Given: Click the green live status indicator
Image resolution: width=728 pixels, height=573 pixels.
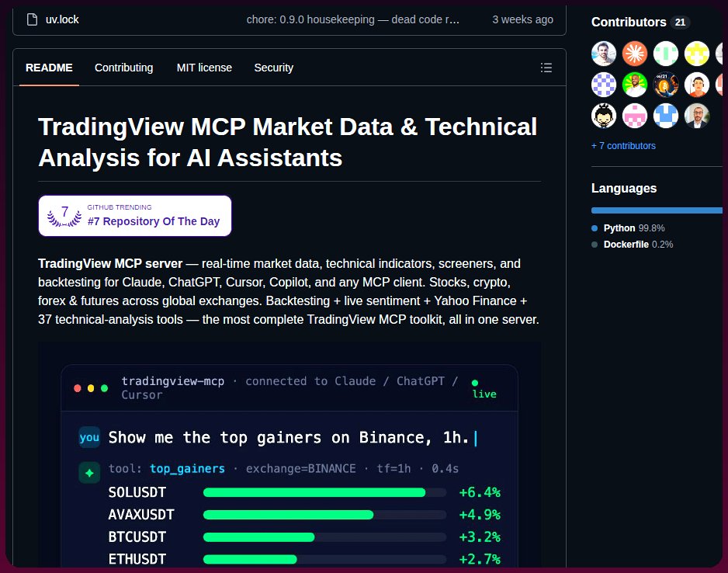Looking at the screenshot, I should coord(484,389).
